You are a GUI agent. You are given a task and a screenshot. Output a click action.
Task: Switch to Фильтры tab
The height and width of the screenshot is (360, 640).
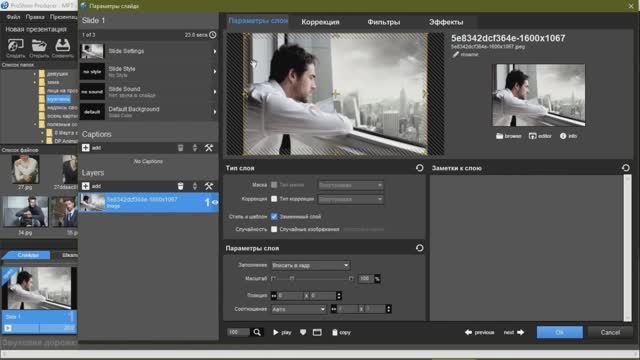point(384,22)
